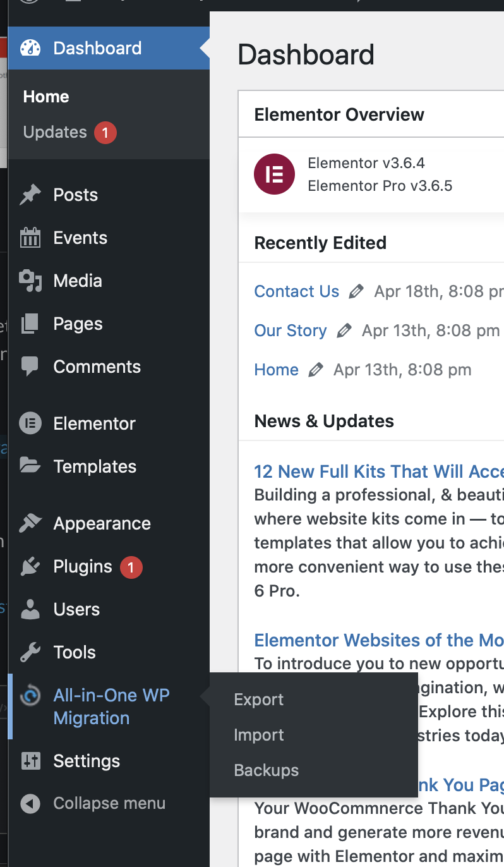
Task: Open the Our Story page link
Action: [x=290, y=330]
